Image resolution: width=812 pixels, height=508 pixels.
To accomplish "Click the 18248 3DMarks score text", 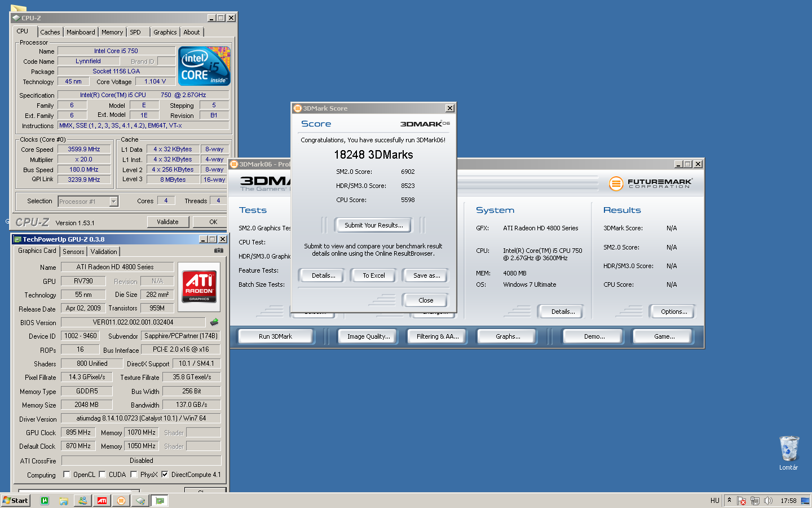I will pyautogui.click(x=373, y=155).
